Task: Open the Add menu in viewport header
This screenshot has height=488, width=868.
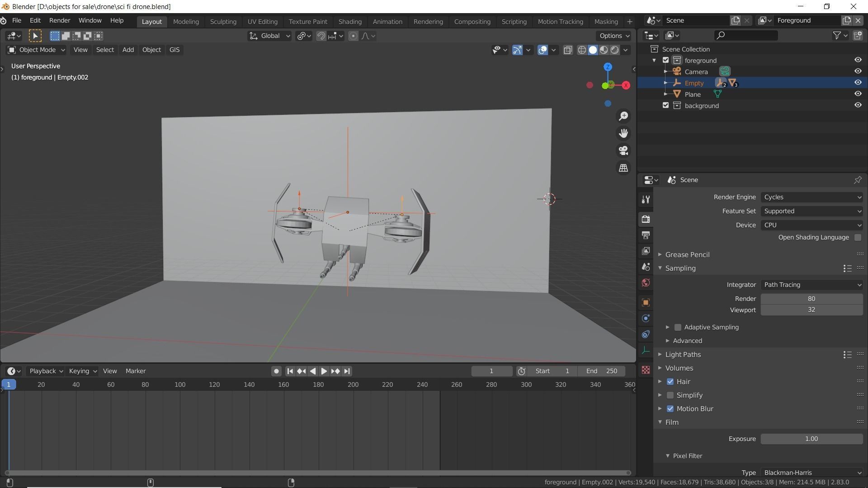Action: pyautogui.click(x=128, y=50)
